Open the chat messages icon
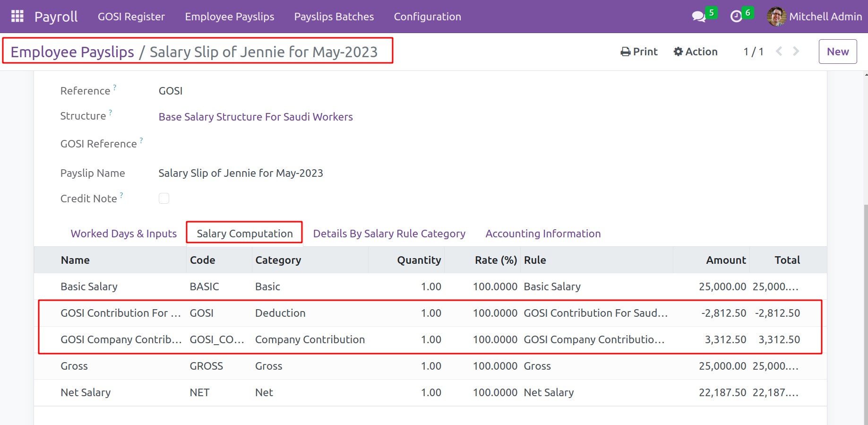This screenshot has width=868, height=425. [x=698, y=17]
